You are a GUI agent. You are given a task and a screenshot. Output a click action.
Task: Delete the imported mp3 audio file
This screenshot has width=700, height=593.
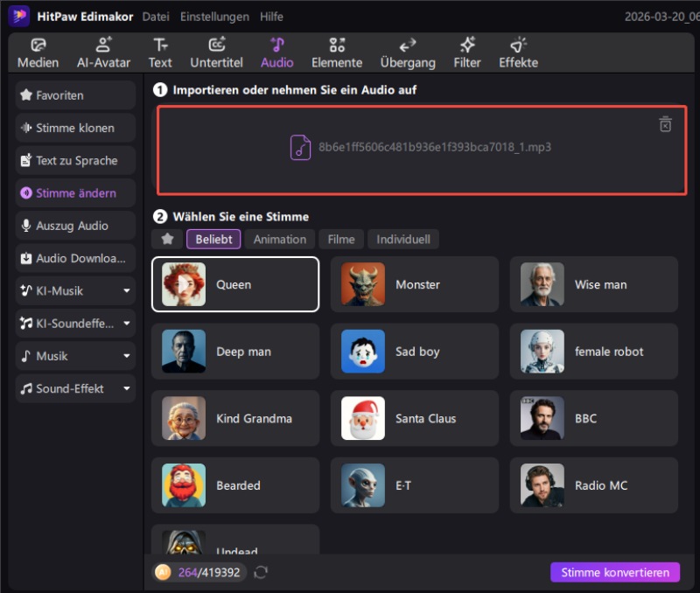tap(665, 124)
